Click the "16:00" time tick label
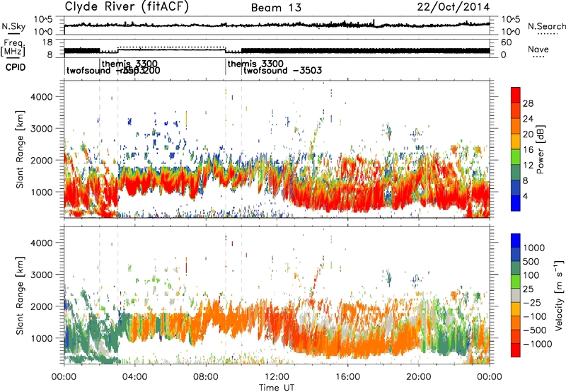566x392 pixels. [x=347, y=377]
